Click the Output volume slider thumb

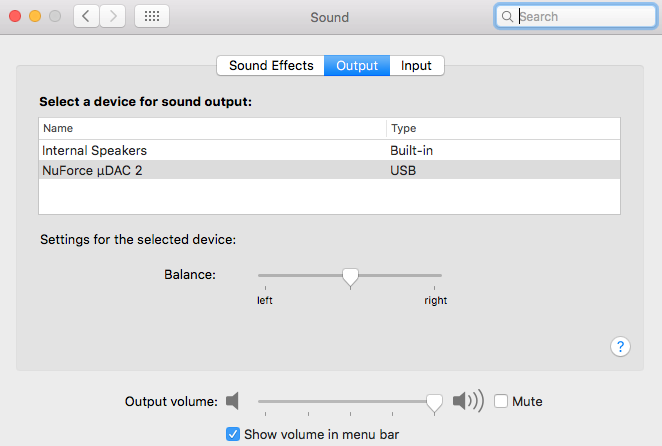pos(434,403)
